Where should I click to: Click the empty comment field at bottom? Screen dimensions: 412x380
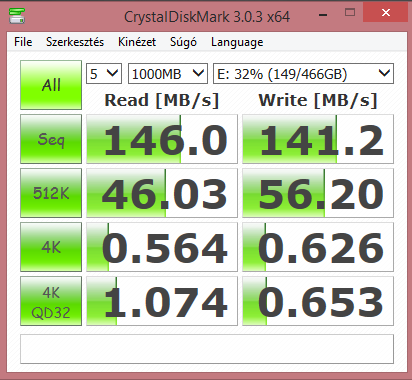(207, 349)
